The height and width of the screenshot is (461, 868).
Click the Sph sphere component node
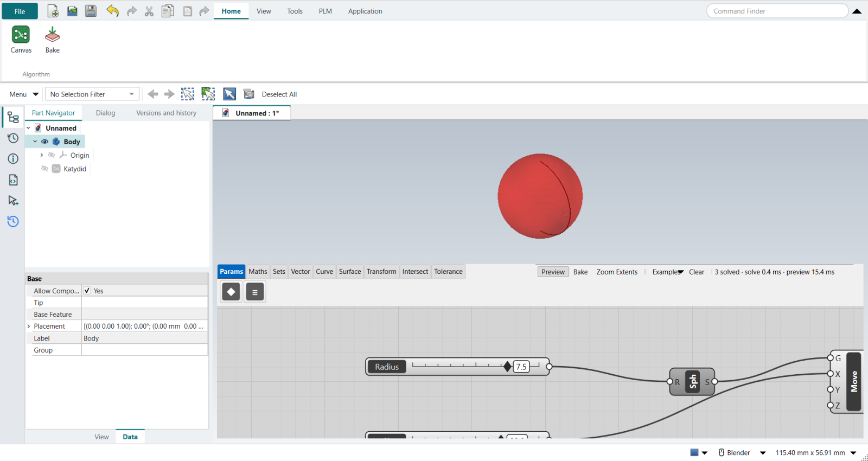coord(692,382)
